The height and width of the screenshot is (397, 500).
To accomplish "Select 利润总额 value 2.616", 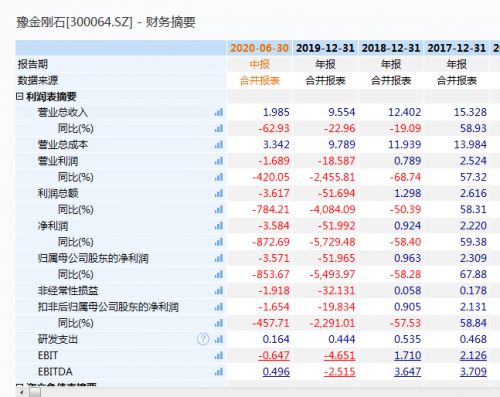I will (473, 193).
